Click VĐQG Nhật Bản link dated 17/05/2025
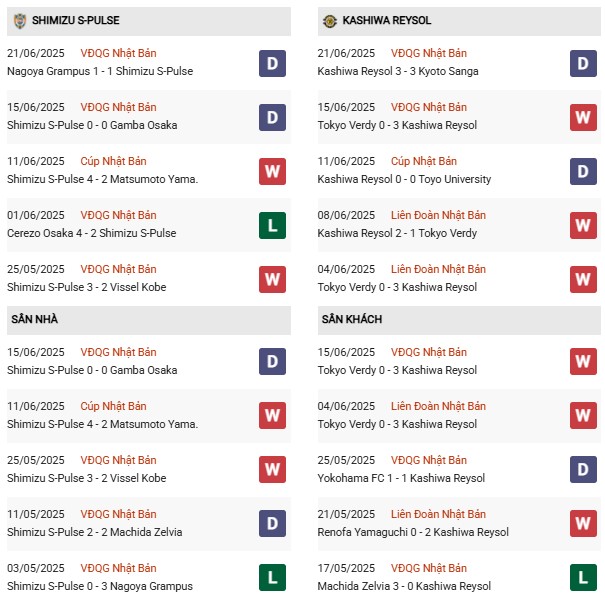The image size is (605, 603). click(429, 568)
